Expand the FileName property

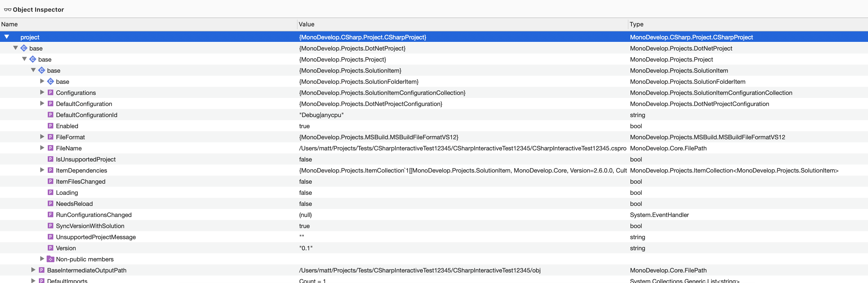(x=42, y=148)
